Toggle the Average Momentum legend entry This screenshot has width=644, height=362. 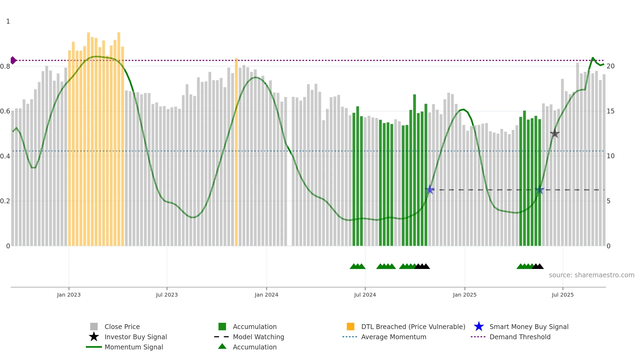[384, 337]
